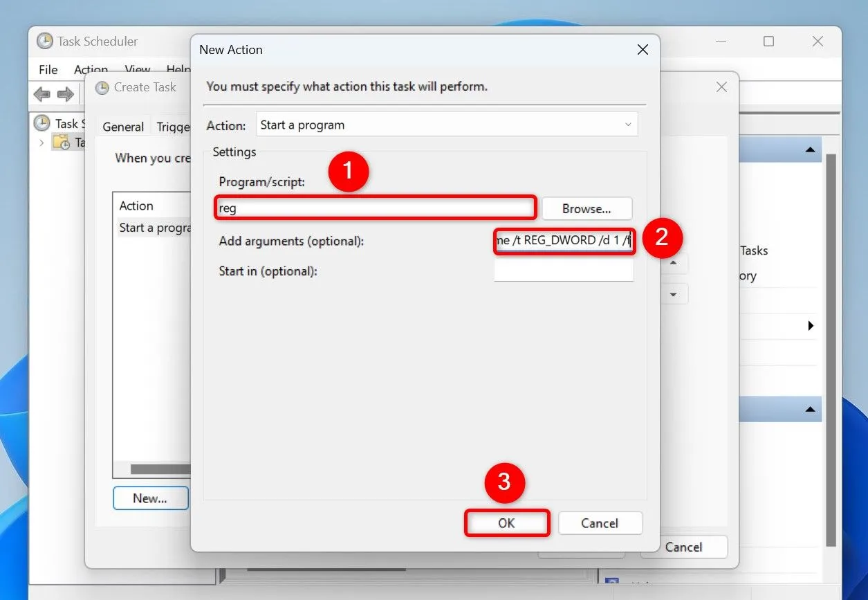This screenshot has width=868, height=600.
Task: Confirm the new action with OK
Action: 506,523
